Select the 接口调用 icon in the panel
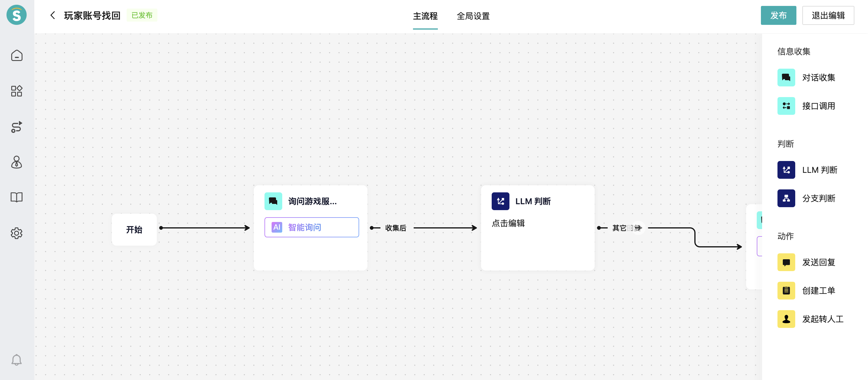Viewport: 868px width, 380px height. (x=786, y=106)
